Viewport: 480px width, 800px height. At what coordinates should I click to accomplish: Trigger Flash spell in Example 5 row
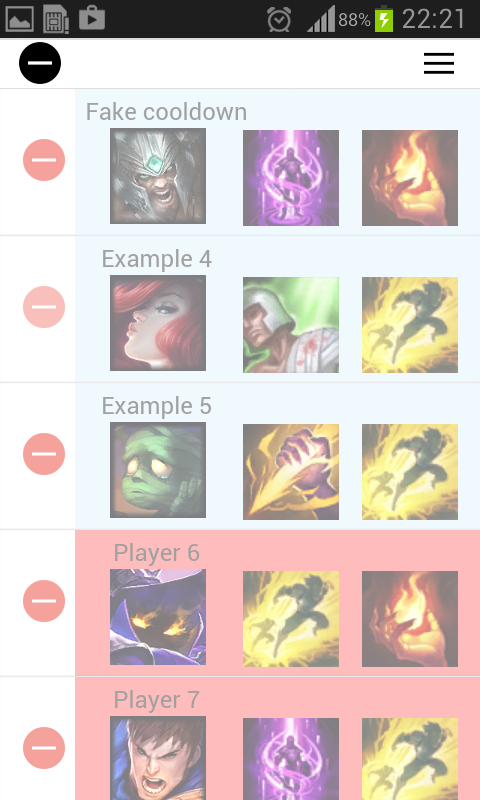tap(410, 471)
